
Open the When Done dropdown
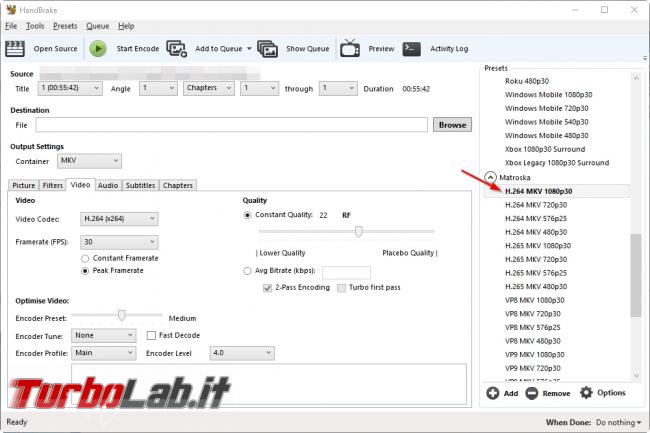tap(618, 423)
